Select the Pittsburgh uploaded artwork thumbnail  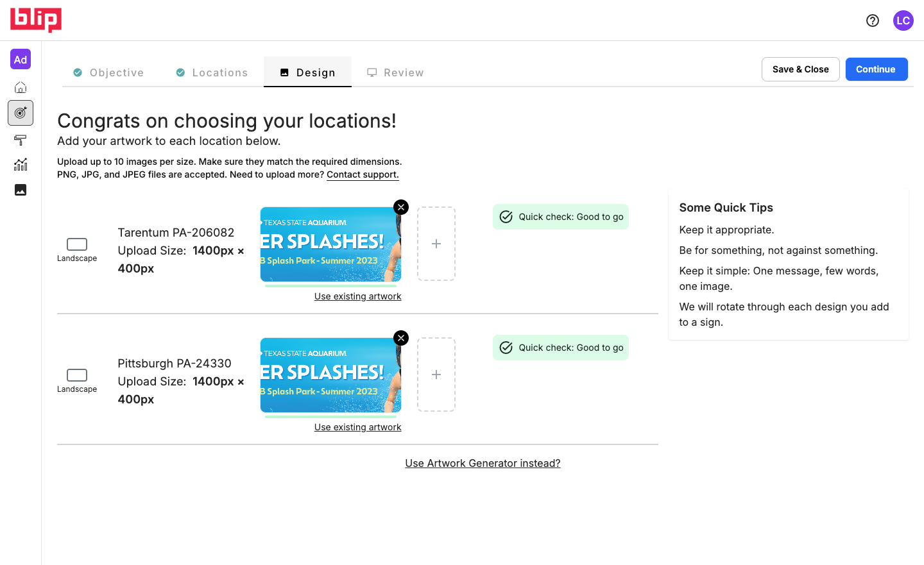[x=330, y=375]
